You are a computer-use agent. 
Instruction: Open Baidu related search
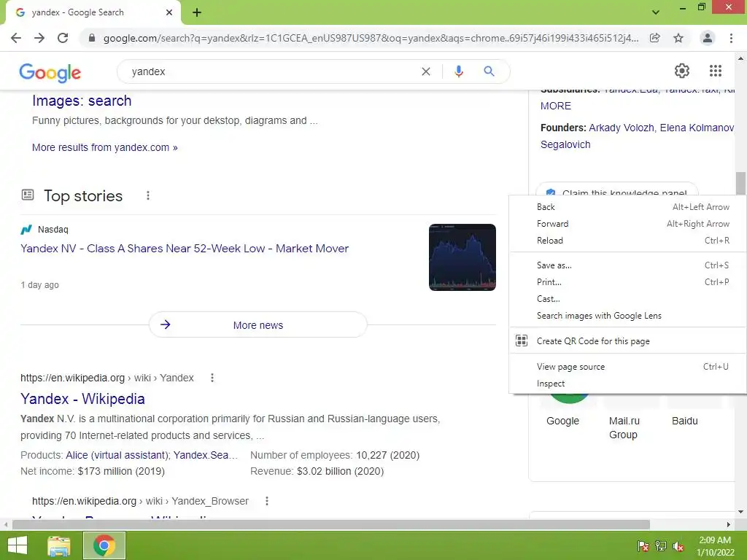(684, 421)
